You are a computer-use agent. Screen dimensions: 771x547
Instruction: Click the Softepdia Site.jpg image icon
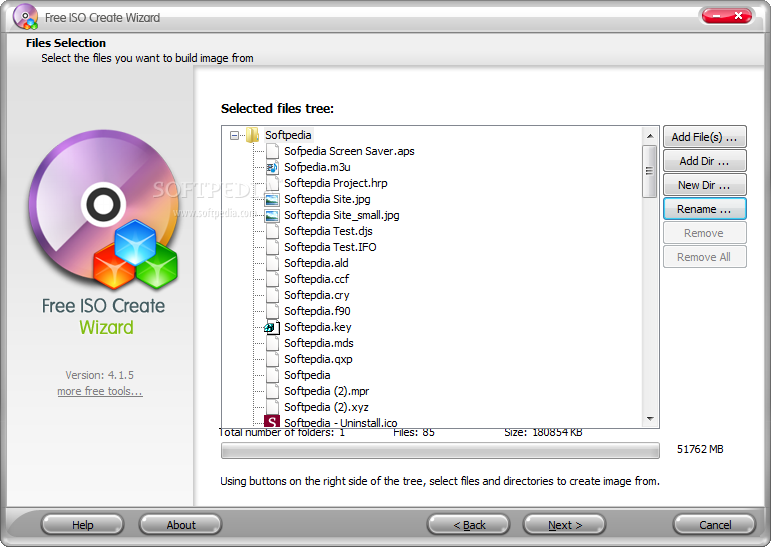[272, 199]
